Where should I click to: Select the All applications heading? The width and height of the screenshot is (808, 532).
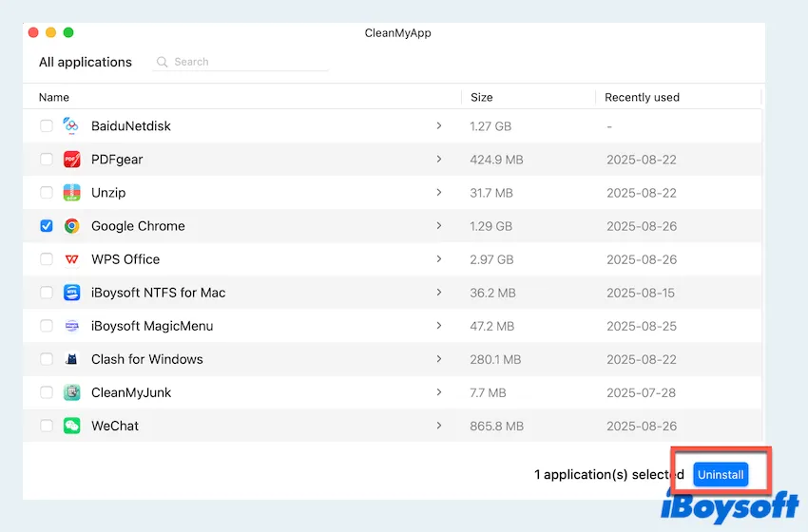pos(86,63)
